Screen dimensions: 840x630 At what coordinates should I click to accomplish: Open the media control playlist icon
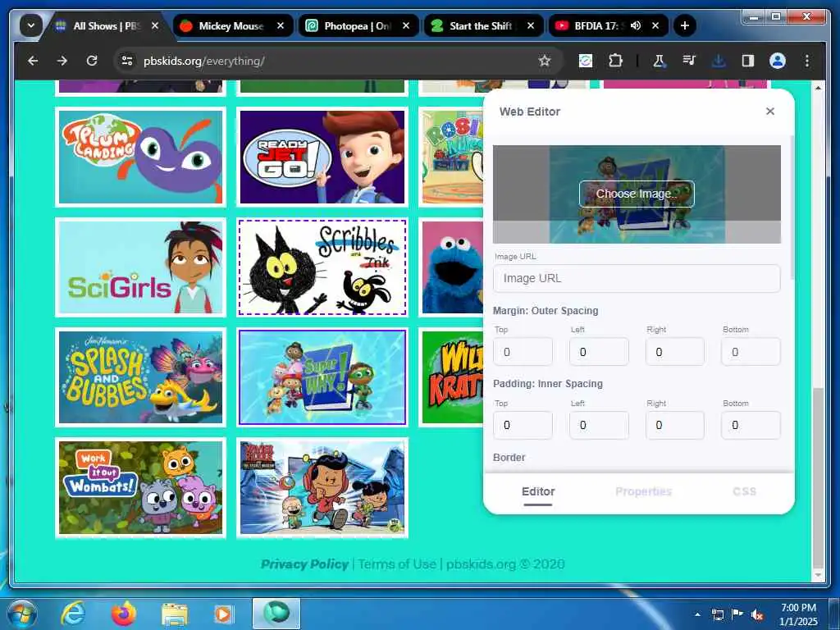pos(689,61)
